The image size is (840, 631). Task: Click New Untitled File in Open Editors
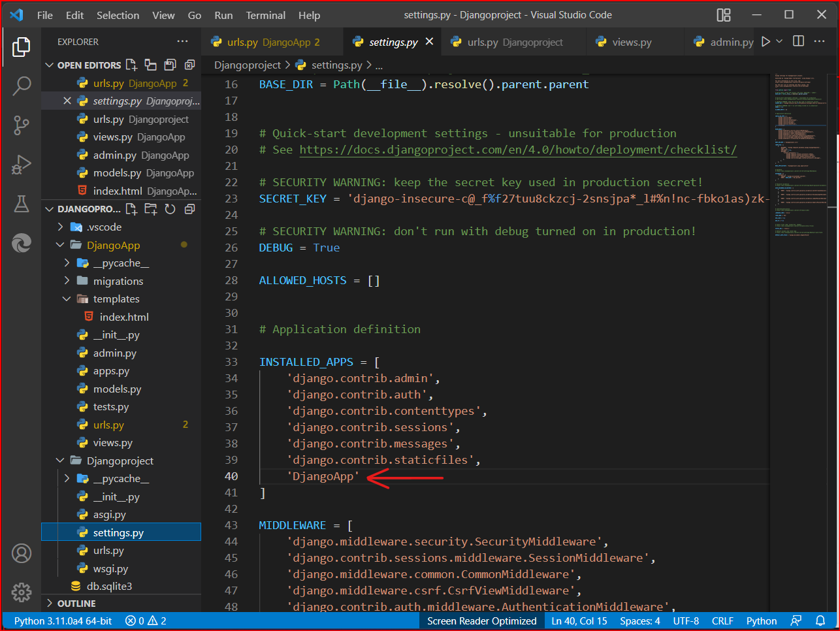(x=131, y=65)
